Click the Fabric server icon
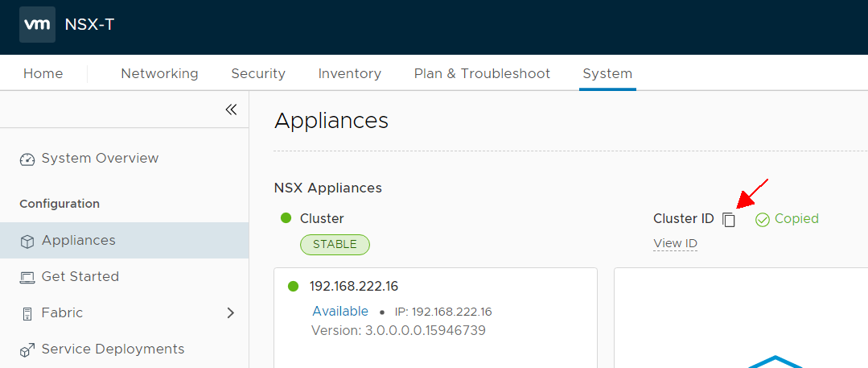868x368 pixels. coord(27,314)
